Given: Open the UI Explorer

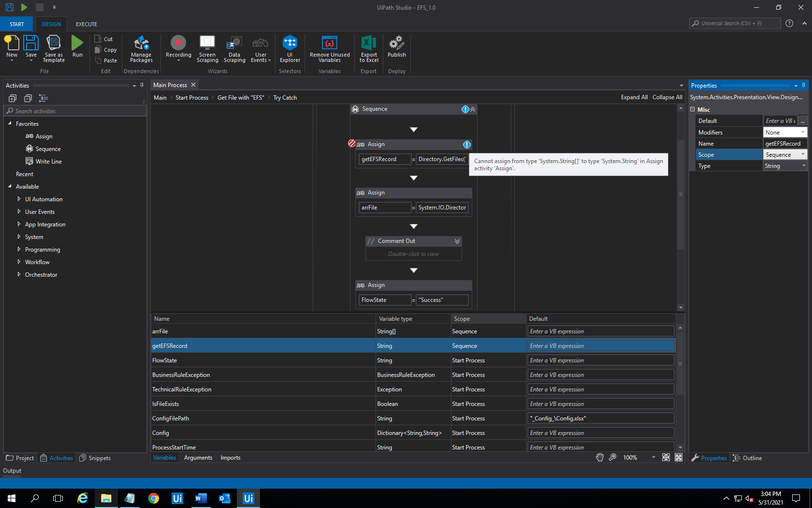Looking at the screenshot, I should pyautogui.click(x=290, y=48).
